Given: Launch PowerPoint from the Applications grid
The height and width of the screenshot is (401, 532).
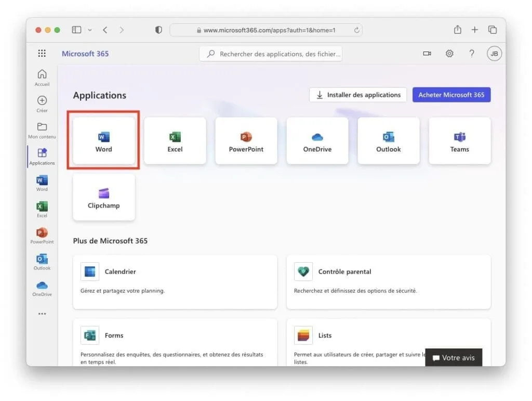Looking at the screenshot, I should click(x=246, y=141).
